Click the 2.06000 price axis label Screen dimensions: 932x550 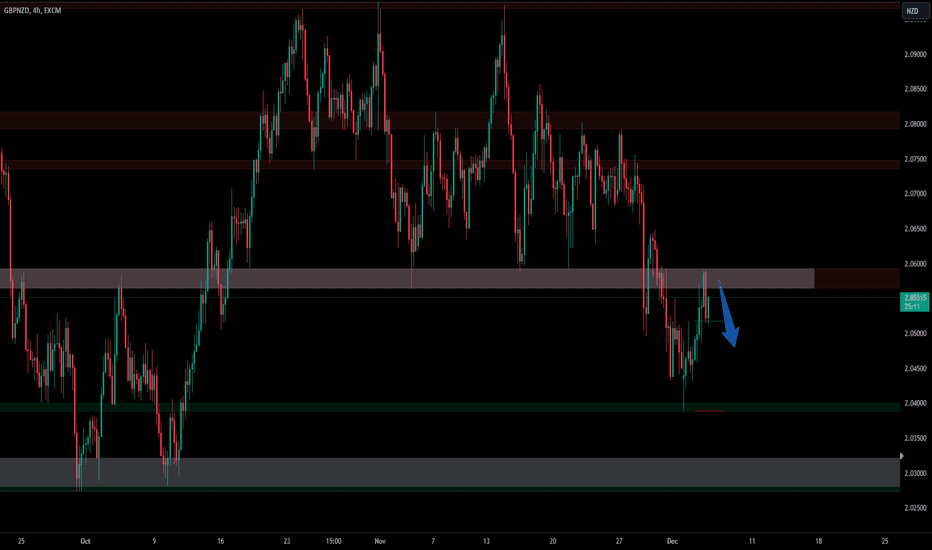(x=915, y=264)
